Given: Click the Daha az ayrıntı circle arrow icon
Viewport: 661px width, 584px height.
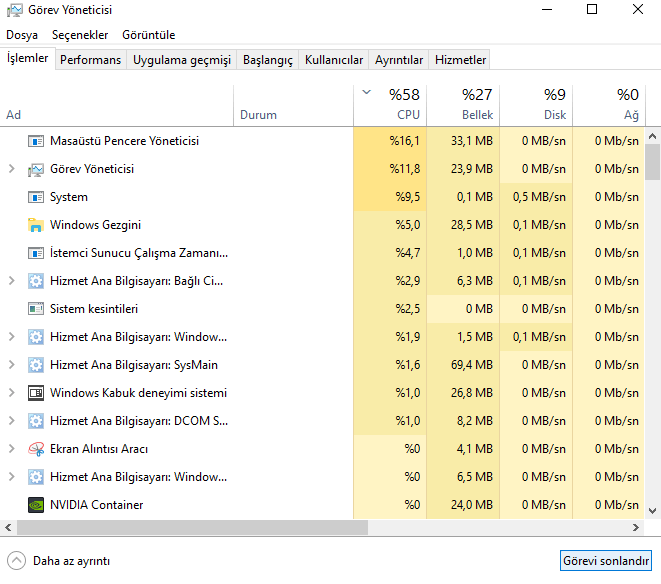Looking at the screenshot, I should click(x=16, y=561).
